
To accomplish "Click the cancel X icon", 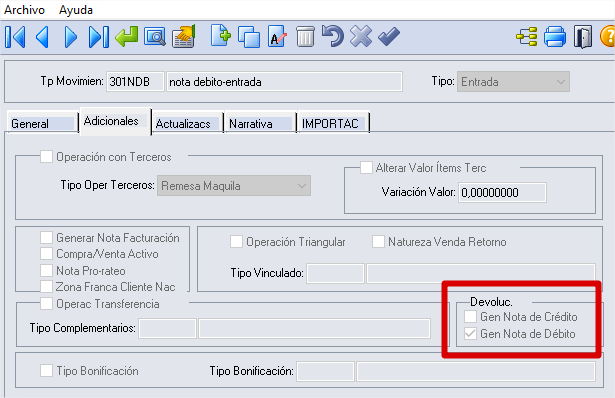I will (361, 36).
